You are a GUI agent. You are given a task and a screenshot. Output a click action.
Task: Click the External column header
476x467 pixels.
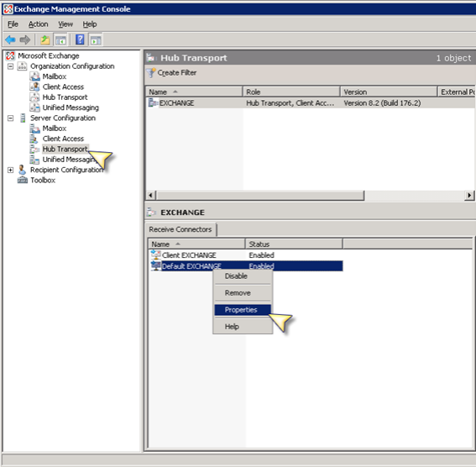pos(457,92)
